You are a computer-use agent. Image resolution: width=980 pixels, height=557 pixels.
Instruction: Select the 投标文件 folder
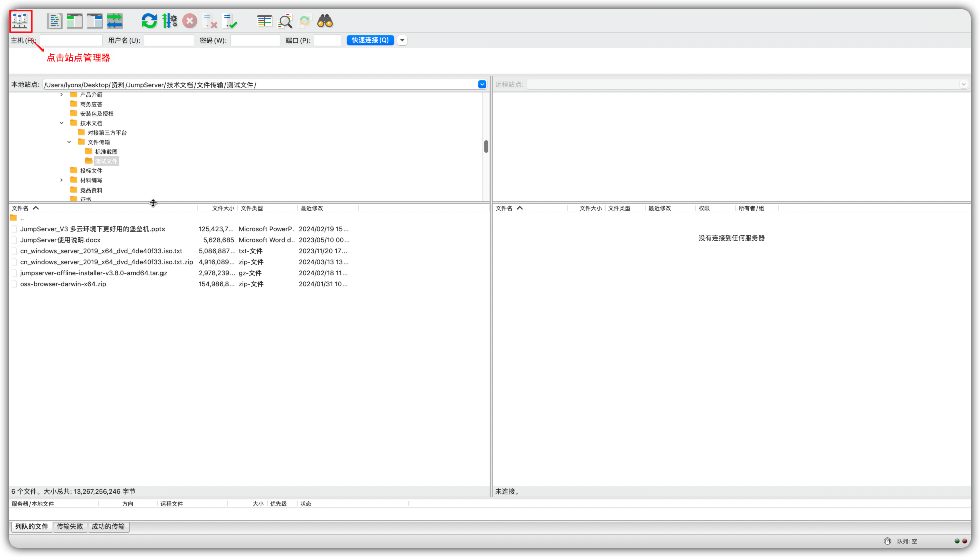(x=91, y=171)
